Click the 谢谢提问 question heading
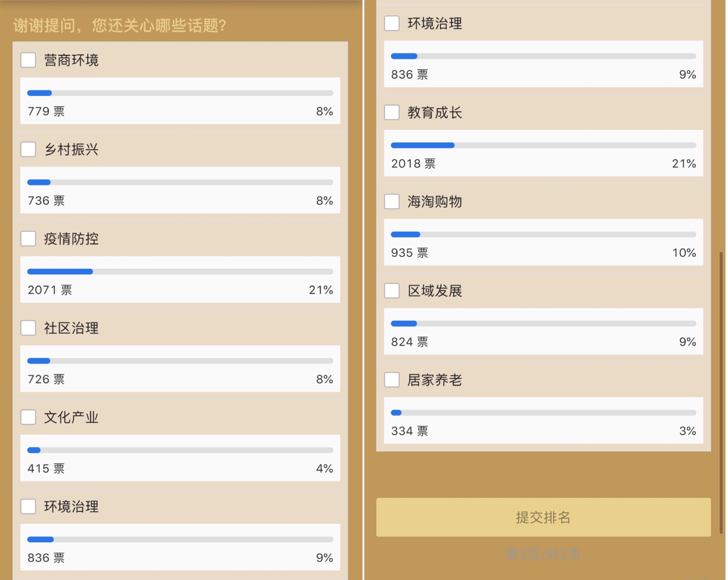Viewport: 728px width, 580px height. coord(120,26)
